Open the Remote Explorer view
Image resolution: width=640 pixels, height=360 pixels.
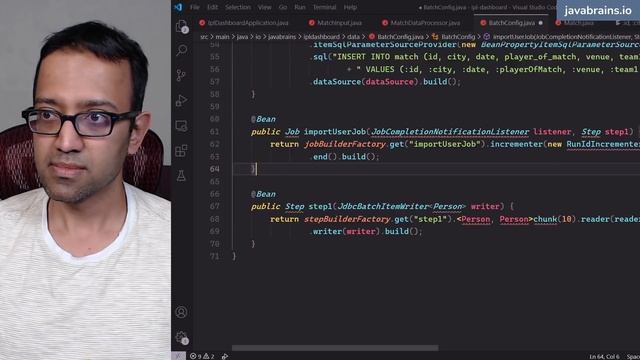tap(182, 126)
